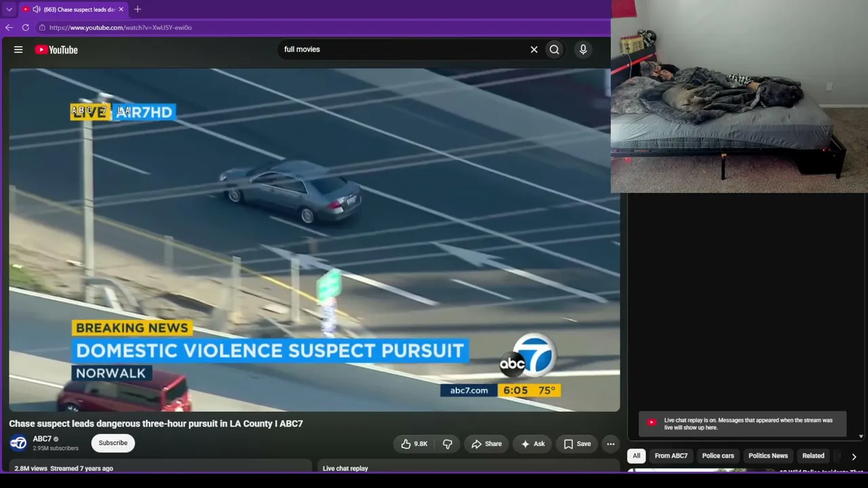This screenshot has width=868, height=488.
Task: Open the more actions three-dot menu
Action: [x=610, y=444]
